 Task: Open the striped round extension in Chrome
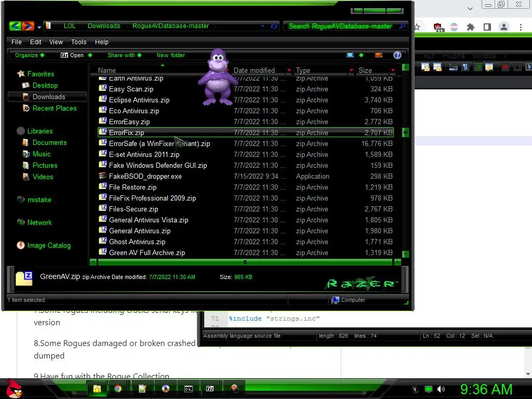pos(454,27)
